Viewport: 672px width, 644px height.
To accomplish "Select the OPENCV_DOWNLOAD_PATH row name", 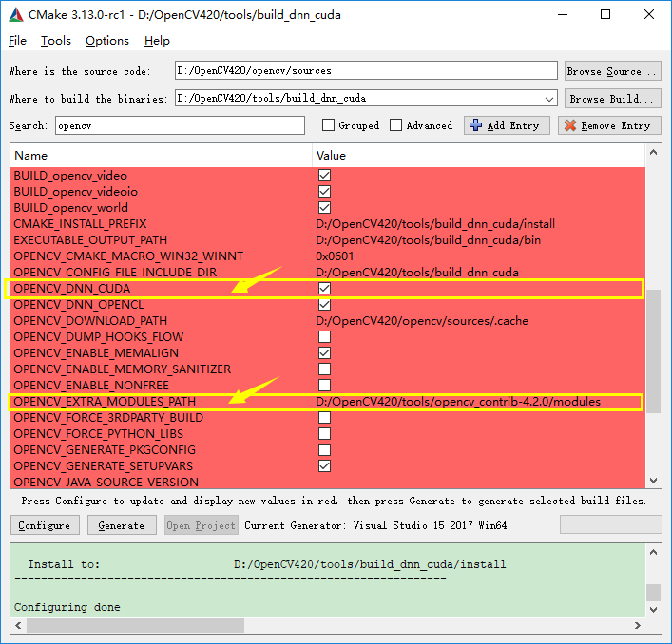I will click(90, 321).
